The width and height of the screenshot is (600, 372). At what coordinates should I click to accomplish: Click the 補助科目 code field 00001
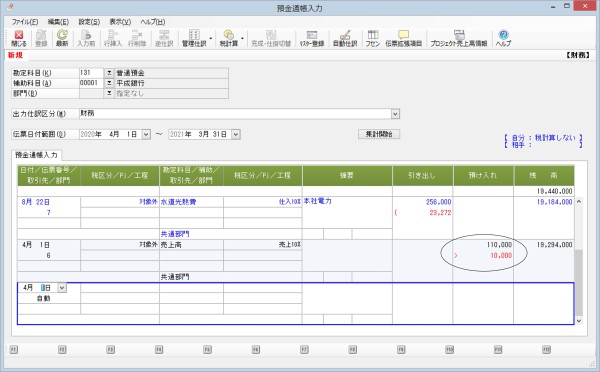point(91,83)
